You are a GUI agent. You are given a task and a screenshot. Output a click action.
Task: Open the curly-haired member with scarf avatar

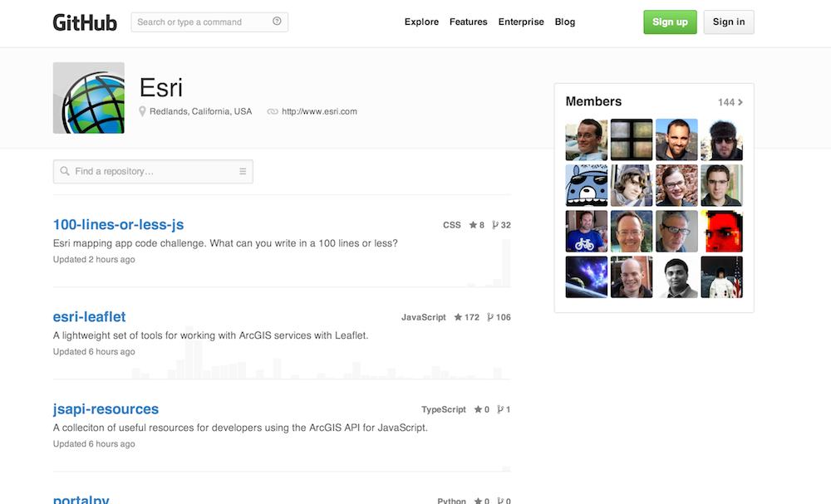(632, 185)
